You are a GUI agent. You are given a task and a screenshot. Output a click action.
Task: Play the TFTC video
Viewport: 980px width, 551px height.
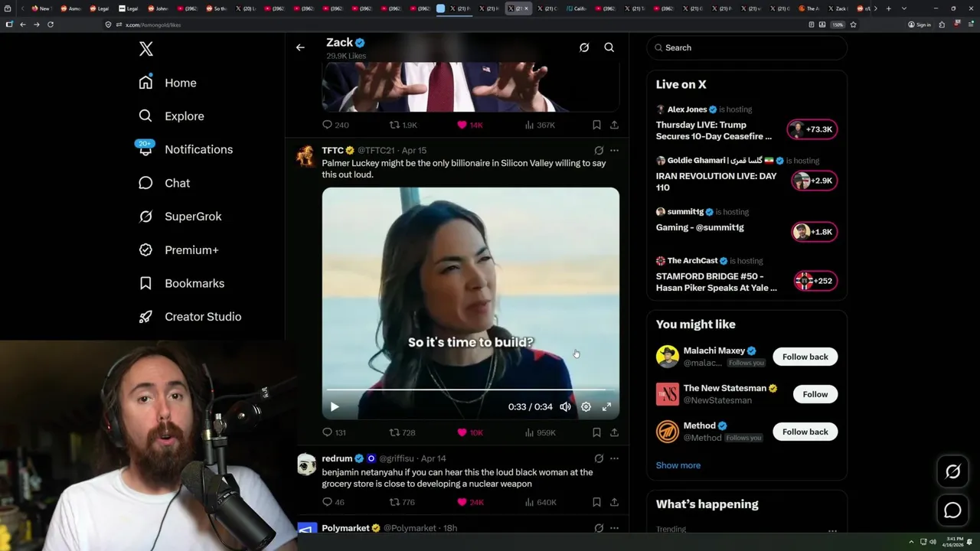[x=335, y=407]
